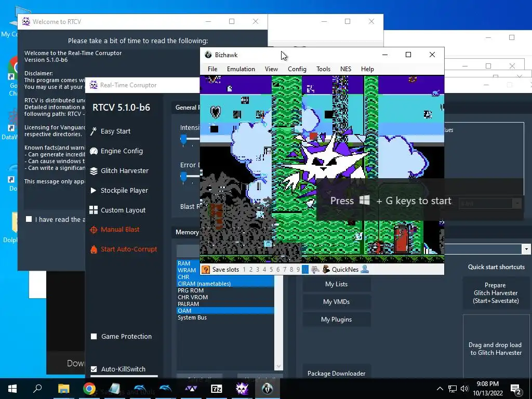Open the Stockpile Player
Screen dimensions: 532x399
click(x=119, y=190)
